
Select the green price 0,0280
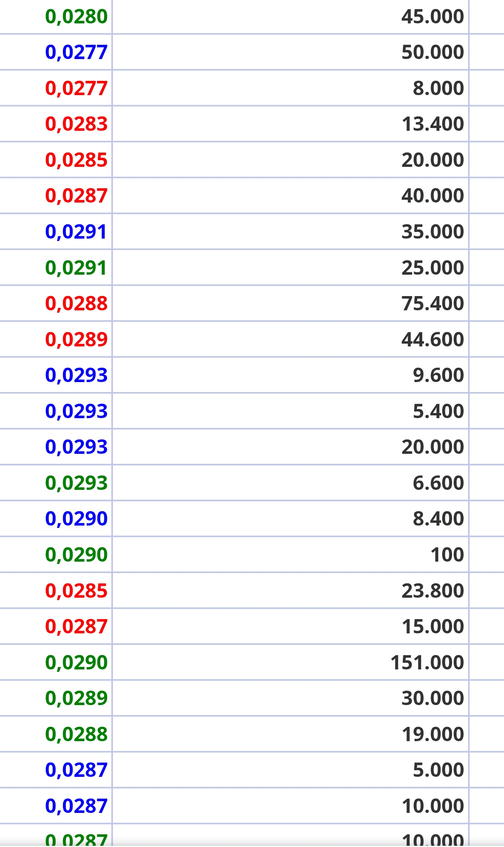[76, 17]
